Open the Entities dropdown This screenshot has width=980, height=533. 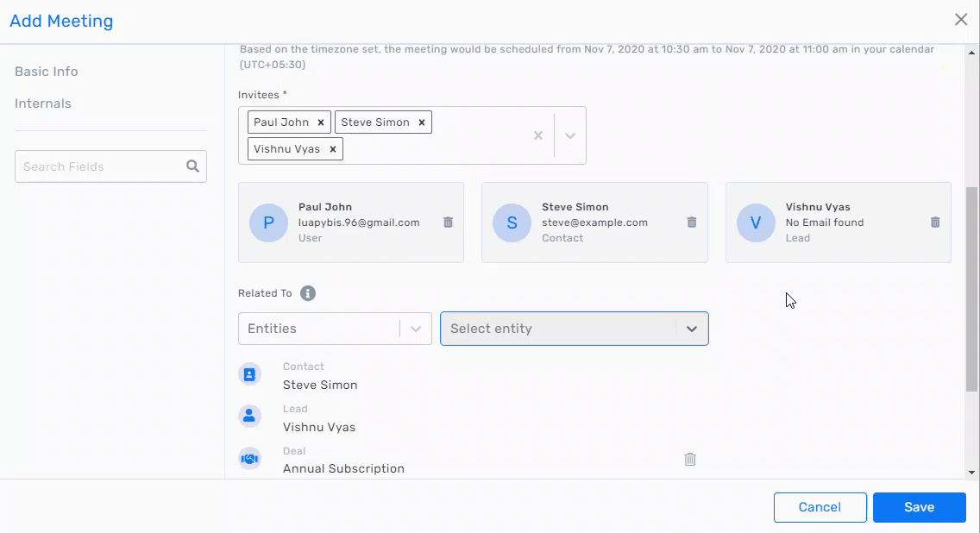point(335,329)
